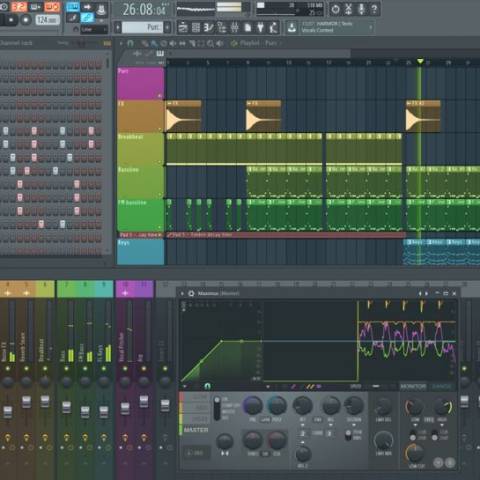The width and height of the screenshot is (480, 480).
Task: Click the microphone recording icon at top
Action: (361, 9)
